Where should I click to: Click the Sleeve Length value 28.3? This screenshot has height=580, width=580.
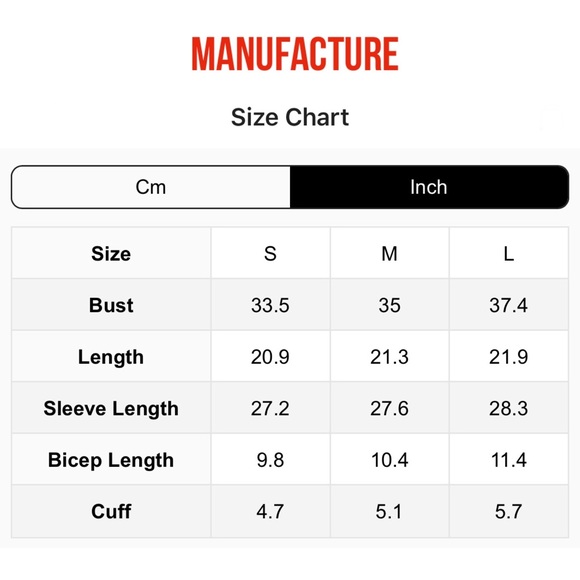tap(509, 409)
